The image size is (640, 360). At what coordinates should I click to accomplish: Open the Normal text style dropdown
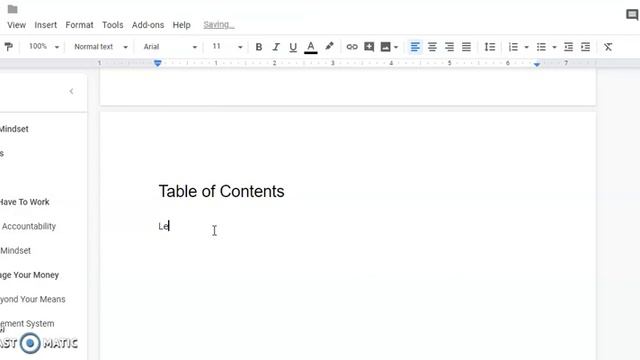click(x=100, y=47)
